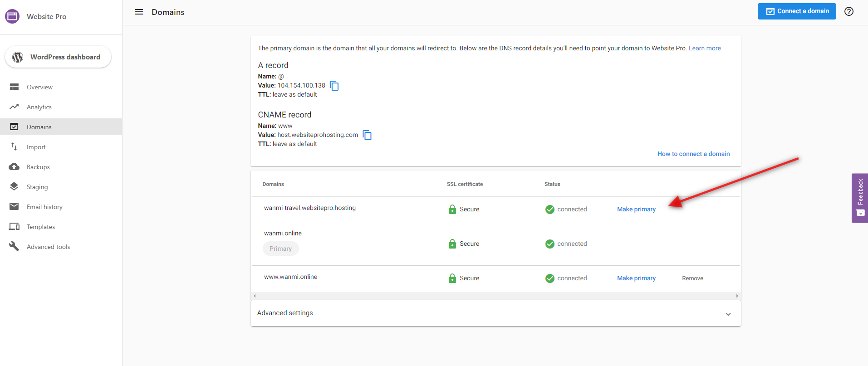Viewport: 868px width, 366px height.
Task: Click the Website Pro logo icon
Action: pyautogui.click(x=12, y=16)
